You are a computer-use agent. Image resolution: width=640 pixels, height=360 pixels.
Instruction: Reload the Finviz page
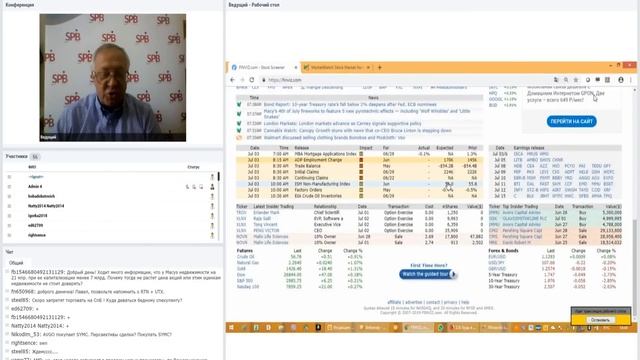point(252,80)
